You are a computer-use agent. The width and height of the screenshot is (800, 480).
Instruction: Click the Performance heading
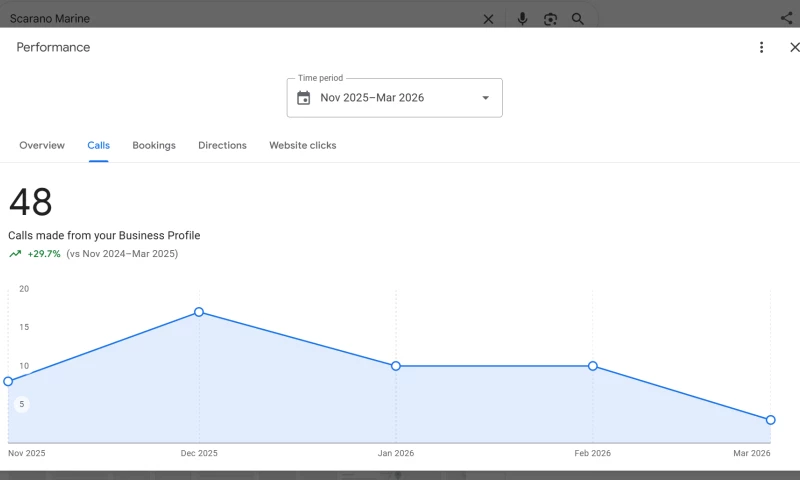click(x=53, y=47)
